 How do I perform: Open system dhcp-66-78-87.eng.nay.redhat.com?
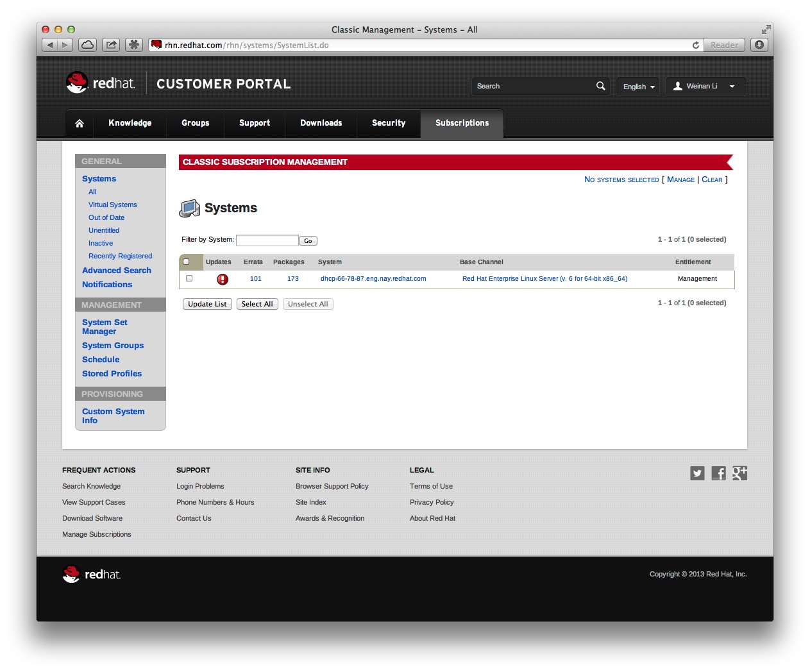pos(373,278)
